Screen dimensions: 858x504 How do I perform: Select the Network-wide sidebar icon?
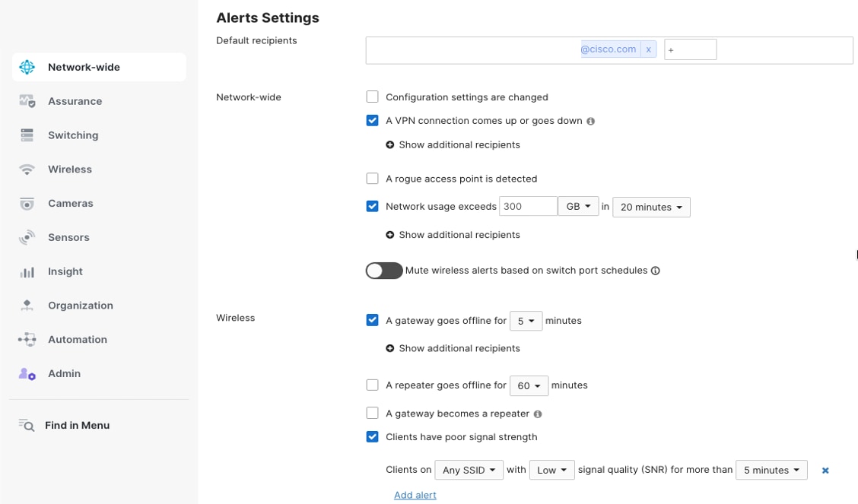pyautogui.click(x=27, y=67)
